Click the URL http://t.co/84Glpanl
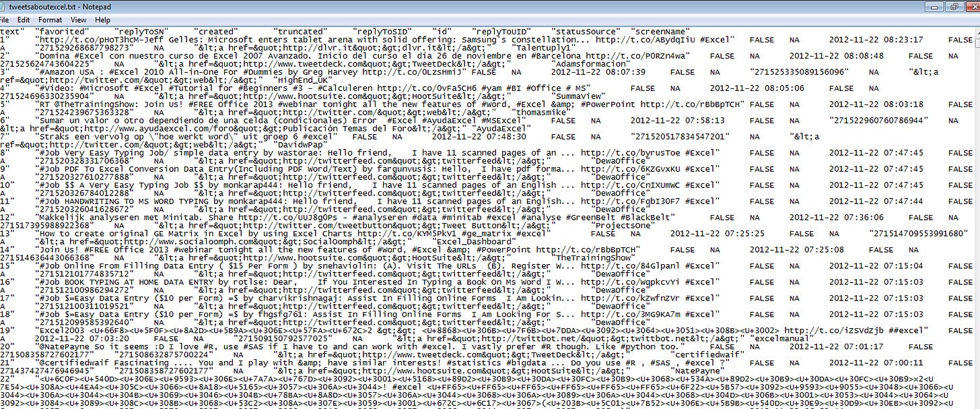 tap(629, 268)
